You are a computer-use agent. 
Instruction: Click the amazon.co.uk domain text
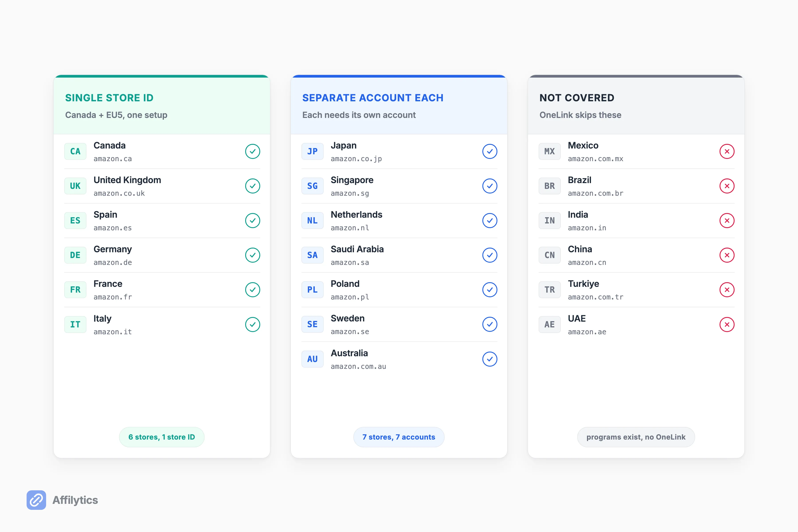point(119,193)
